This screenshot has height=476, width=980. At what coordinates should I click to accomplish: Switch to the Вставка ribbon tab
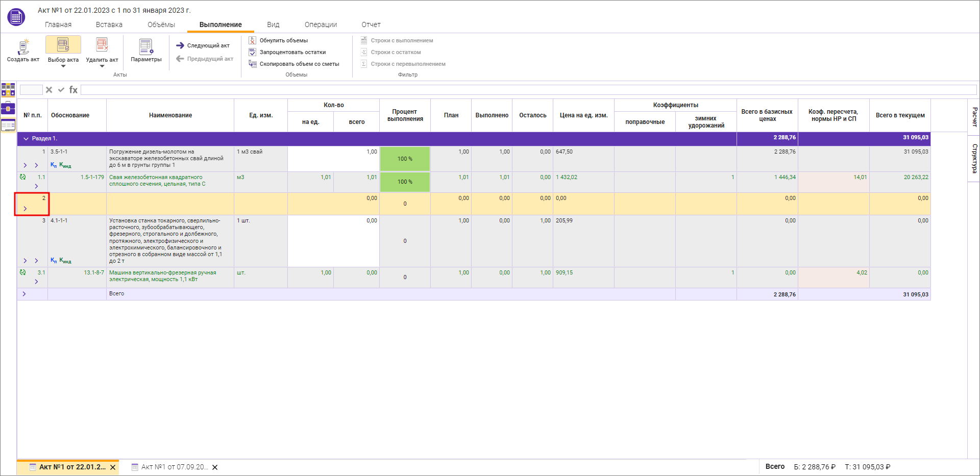point(109,24)
